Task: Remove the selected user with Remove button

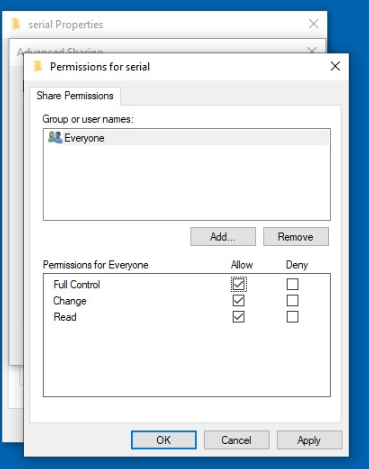Action: (296, 237)
